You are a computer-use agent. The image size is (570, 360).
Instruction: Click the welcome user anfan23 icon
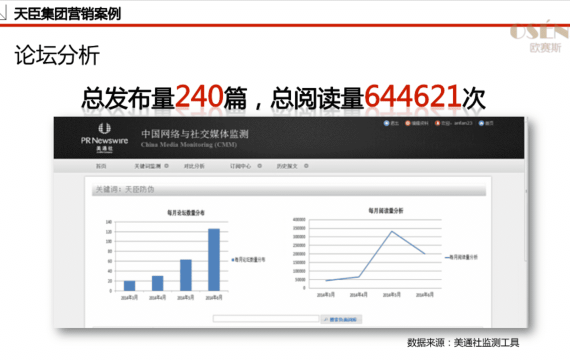[437, 123]
